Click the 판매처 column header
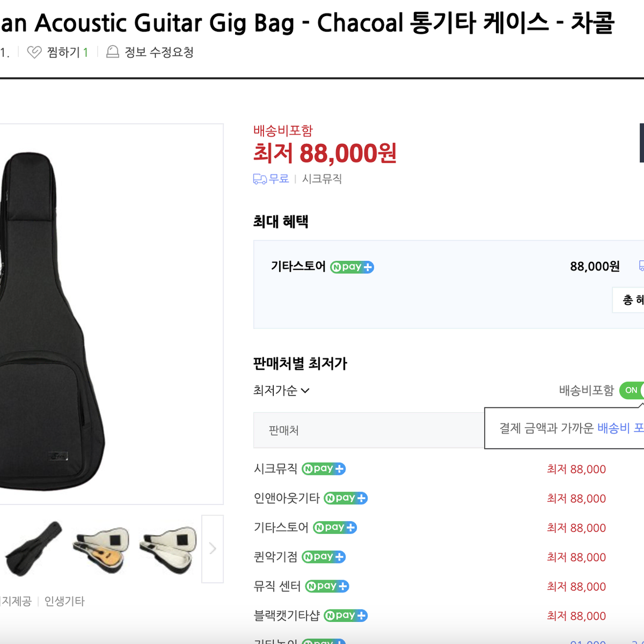The height and width of the screenshot is (644, 644). [284, 430]
